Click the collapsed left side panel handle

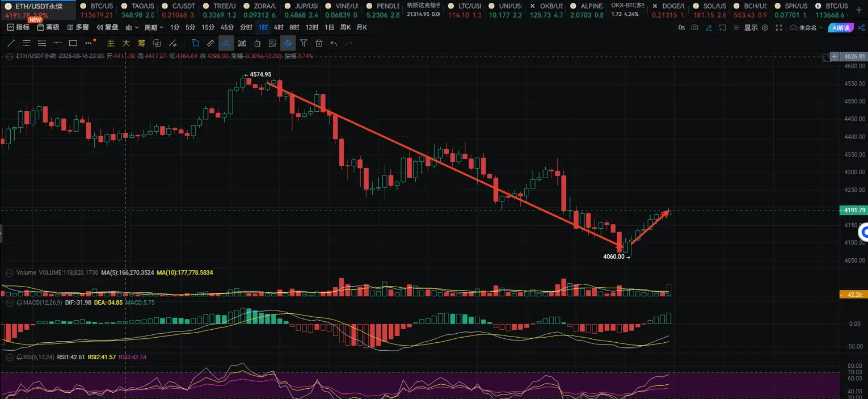click(x=1, y=233)
